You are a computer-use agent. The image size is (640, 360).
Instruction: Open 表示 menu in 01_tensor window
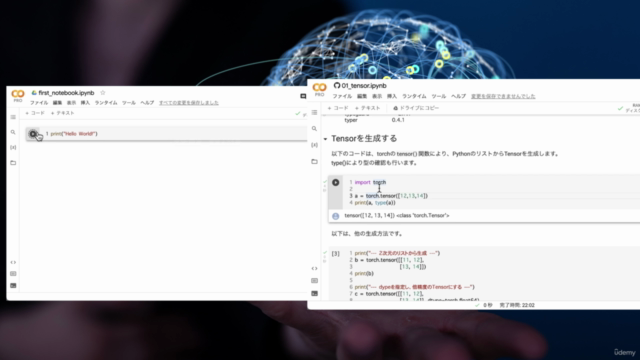pyautogui.click(x=377, y=96)
